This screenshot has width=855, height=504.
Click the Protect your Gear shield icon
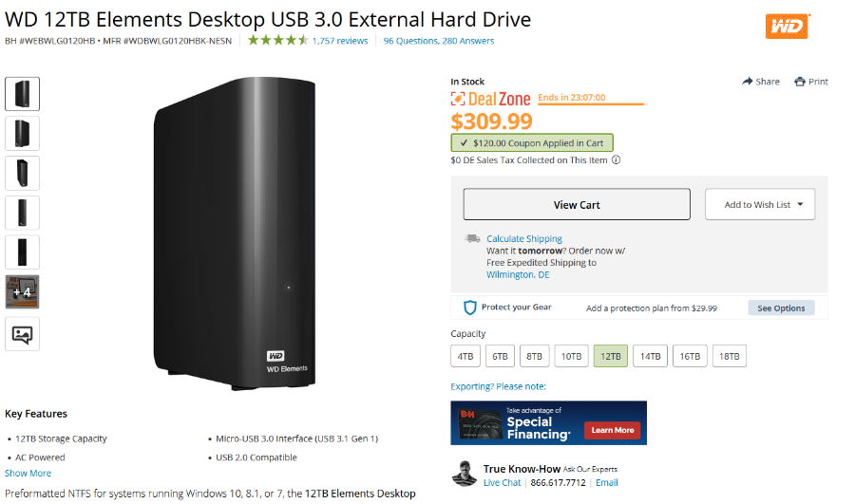469,308
